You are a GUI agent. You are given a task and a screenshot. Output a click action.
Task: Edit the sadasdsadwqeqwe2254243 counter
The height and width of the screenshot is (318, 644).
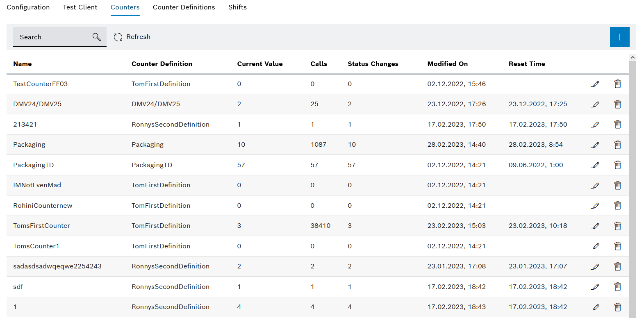pyautogui.click(x=595, y=266)
